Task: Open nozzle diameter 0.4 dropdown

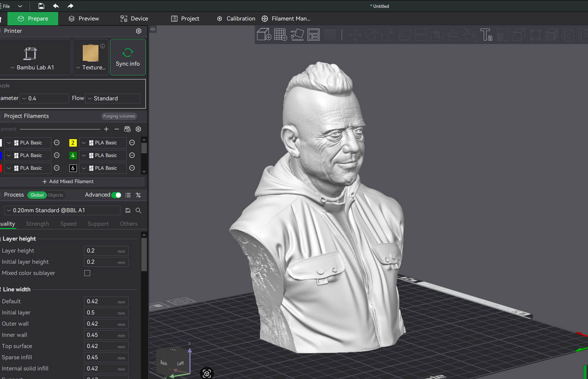Action: tap(44, 98)
